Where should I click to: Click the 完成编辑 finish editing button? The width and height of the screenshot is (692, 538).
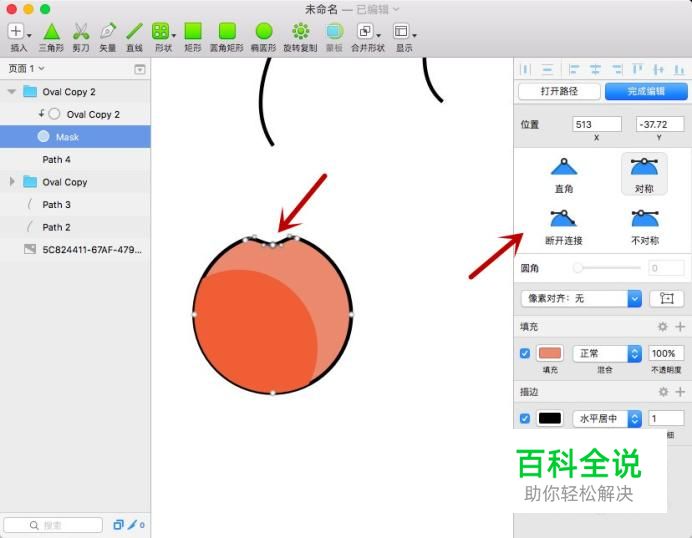click(646, 91)
